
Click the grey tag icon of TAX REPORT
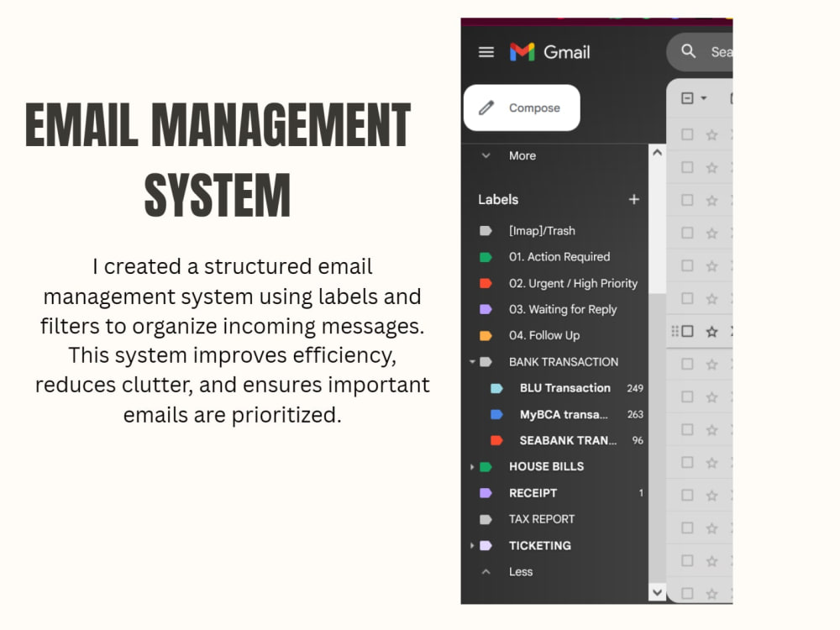pos(486,519)
